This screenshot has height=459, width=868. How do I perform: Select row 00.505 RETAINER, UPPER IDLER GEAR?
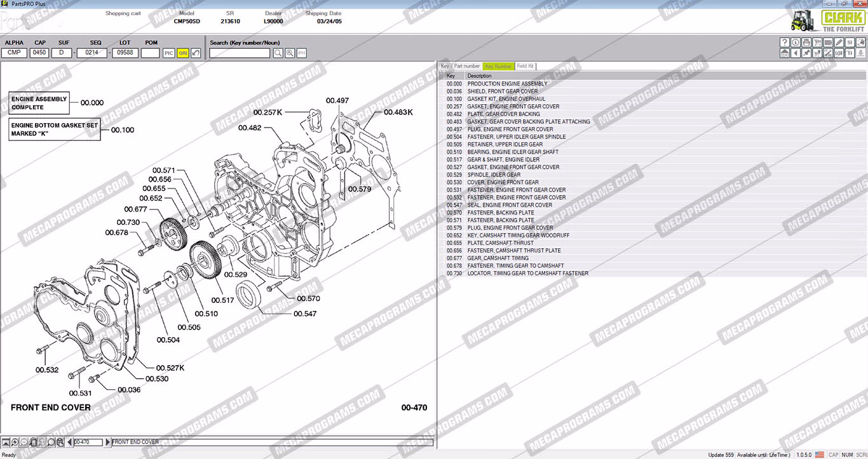tap(653, 144)
